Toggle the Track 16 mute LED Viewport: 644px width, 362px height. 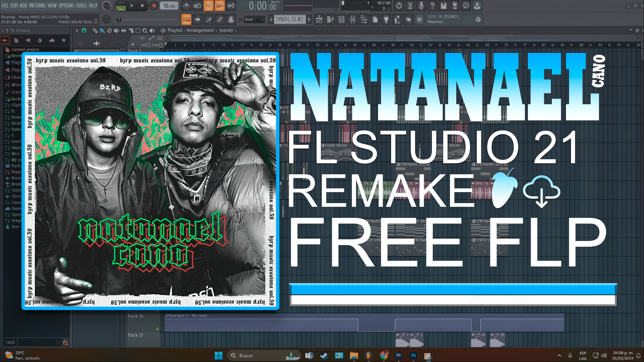(x=157, y=329)
